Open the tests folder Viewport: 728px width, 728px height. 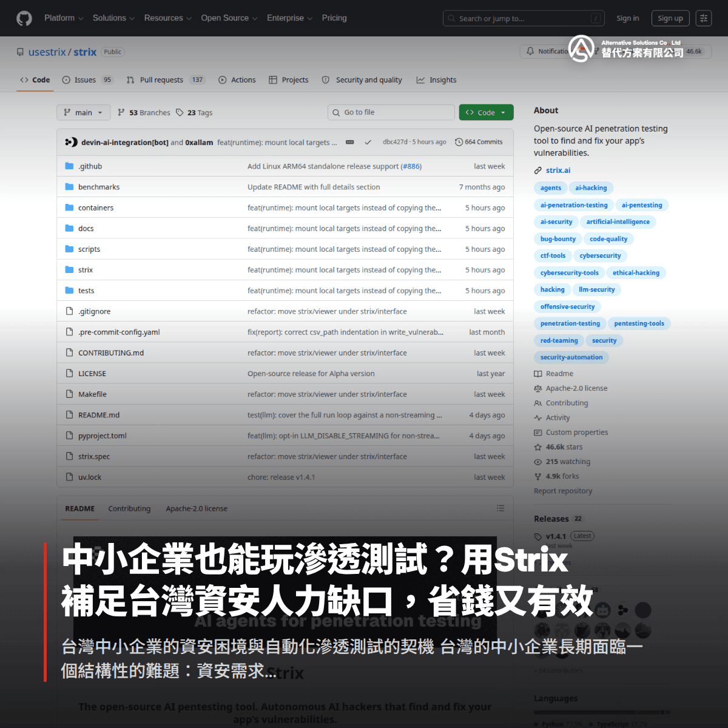pyautogui.click(x=86, y=291)
